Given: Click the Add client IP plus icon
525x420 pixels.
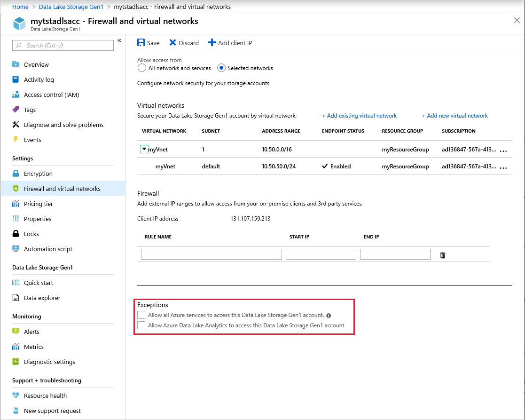Looking at the screenshot, I should pyautogui.click(x=212, y=43).
